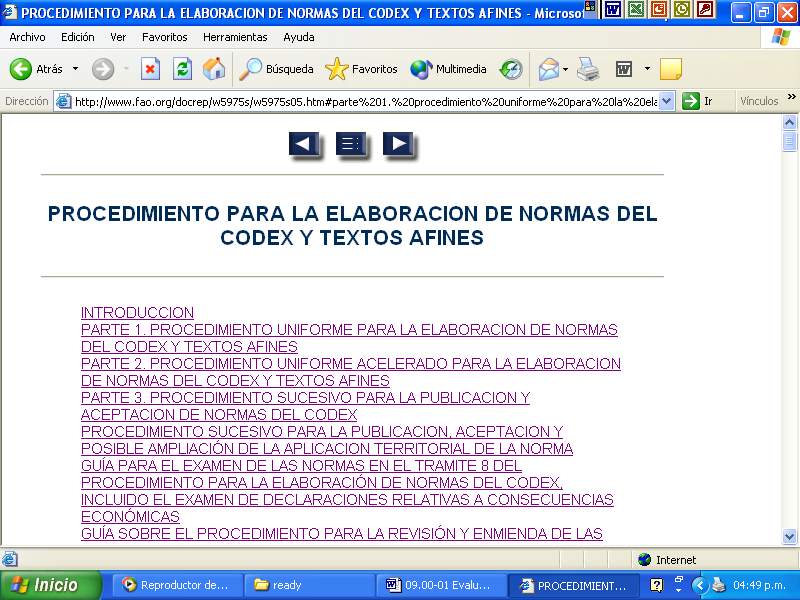Screen dimensions: 800x600
Task: Launch PowerPoint from Office shortcut bar
Action: coord(659,9)
